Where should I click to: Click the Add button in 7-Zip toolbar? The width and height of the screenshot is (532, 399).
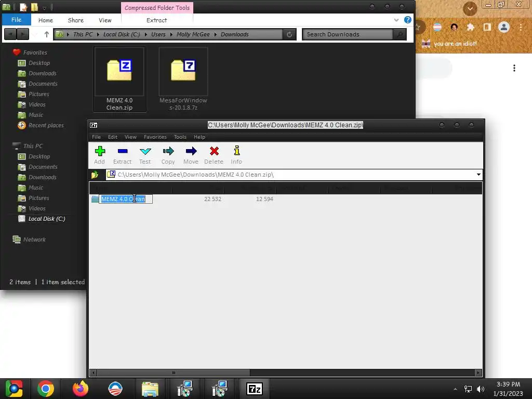point(99,155)
